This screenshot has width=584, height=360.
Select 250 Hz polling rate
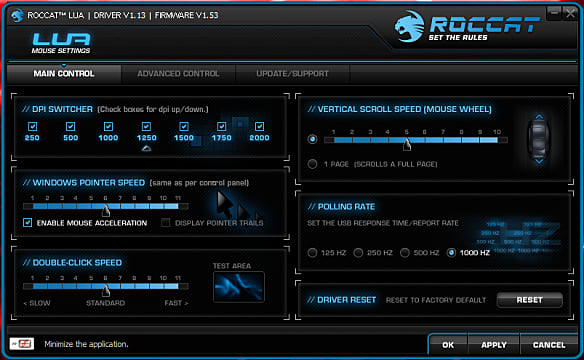[x=358, y=253]
